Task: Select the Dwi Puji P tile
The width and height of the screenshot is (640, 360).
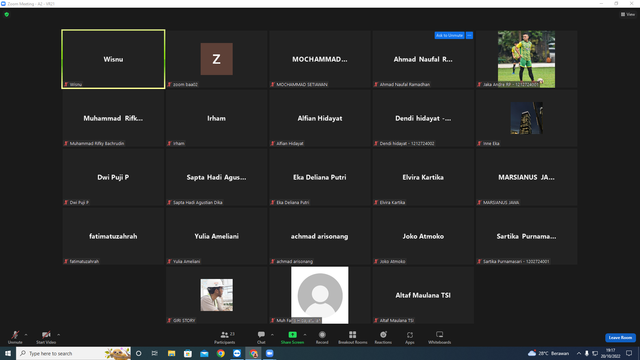Action: point(113,177)
